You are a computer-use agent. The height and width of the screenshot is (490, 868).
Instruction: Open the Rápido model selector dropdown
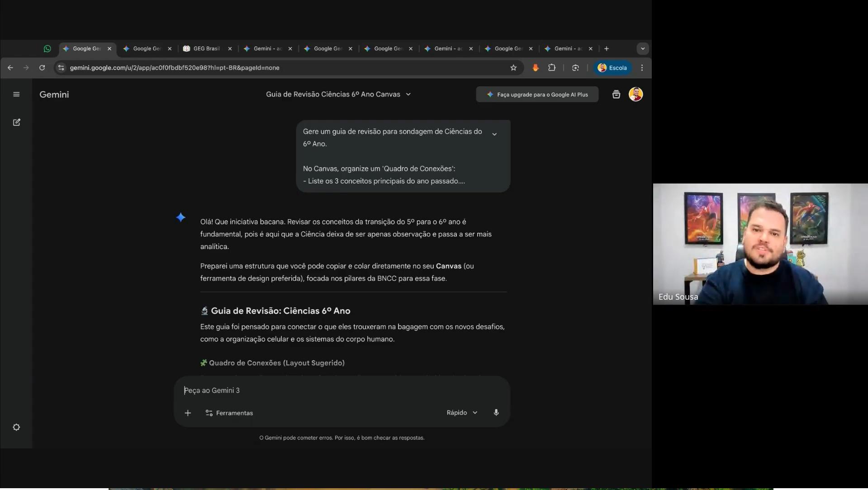coord(462,412)
